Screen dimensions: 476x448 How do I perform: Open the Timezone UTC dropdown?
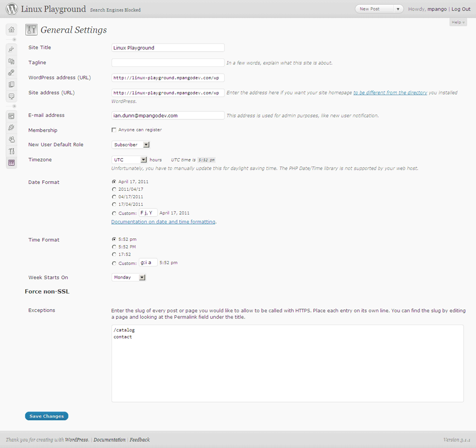point(129,160)
